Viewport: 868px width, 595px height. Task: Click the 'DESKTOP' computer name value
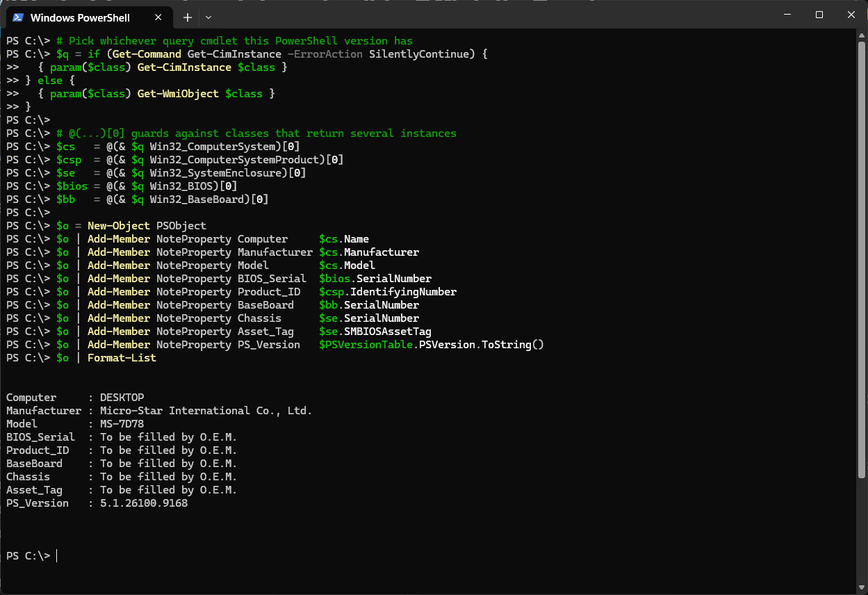click(122, 398)
